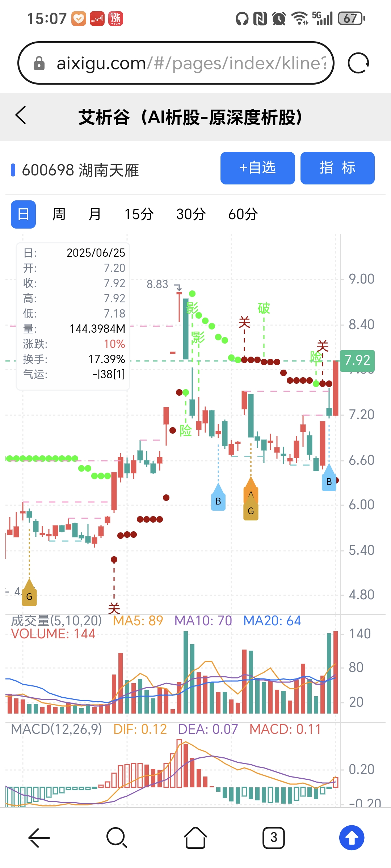Tap the MACD(12,26,9) indicator label
The image size is (391, 868).
point(56,729)
